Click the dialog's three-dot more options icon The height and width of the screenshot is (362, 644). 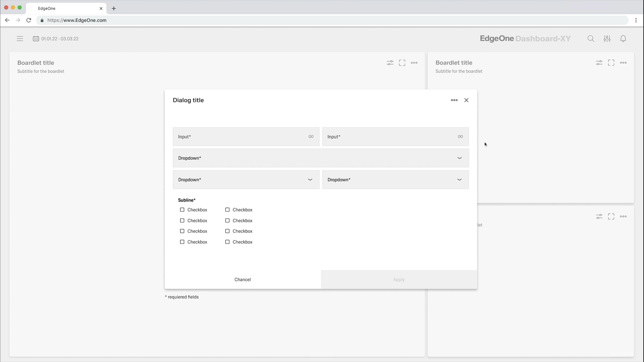(x=454, y=100)
